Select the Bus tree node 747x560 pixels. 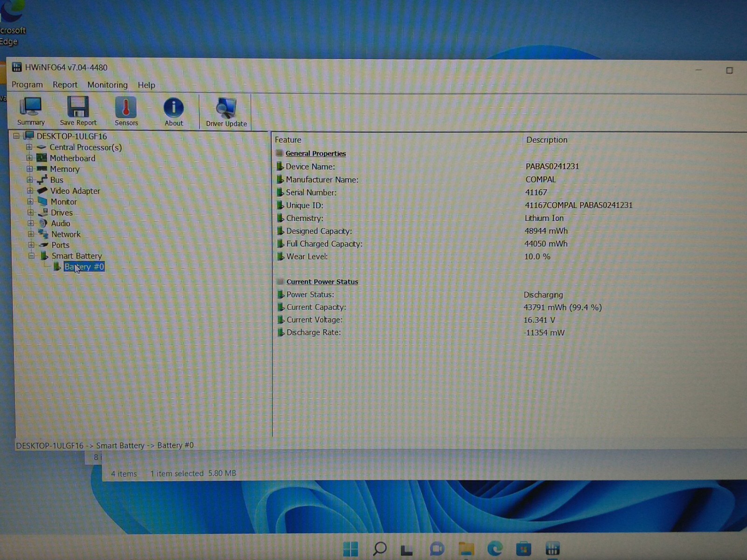pos(56,180)
